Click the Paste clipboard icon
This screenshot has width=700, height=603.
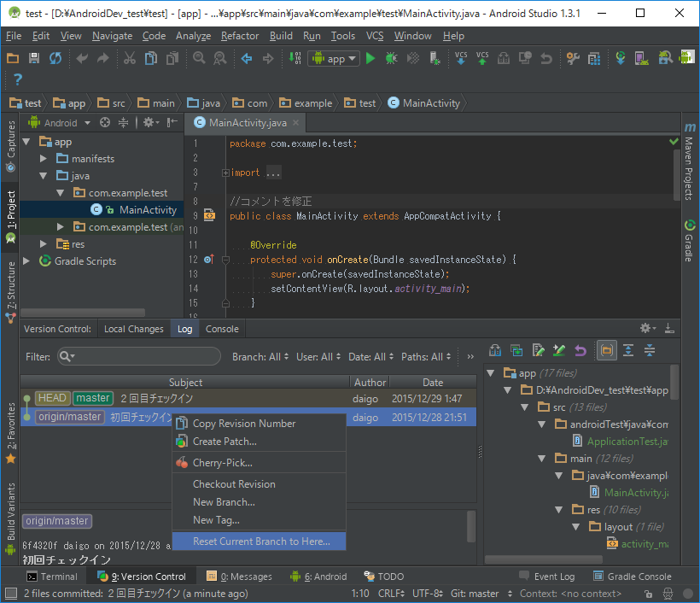click(172, 58)
